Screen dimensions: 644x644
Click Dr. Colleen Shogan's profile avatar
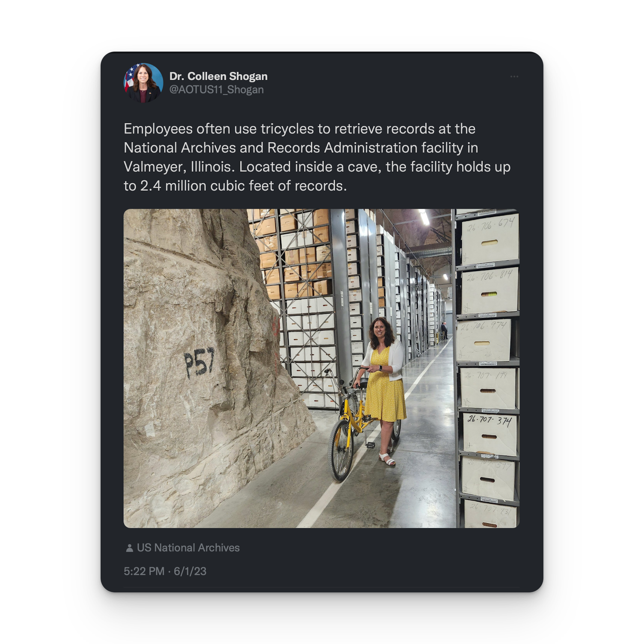[x=143, y=83]
